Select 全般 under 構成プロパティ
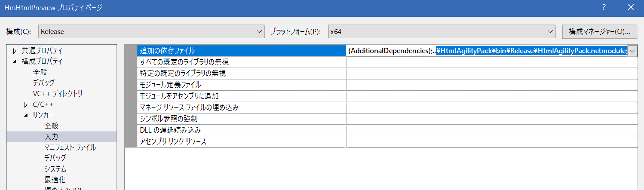 [40, 72]
